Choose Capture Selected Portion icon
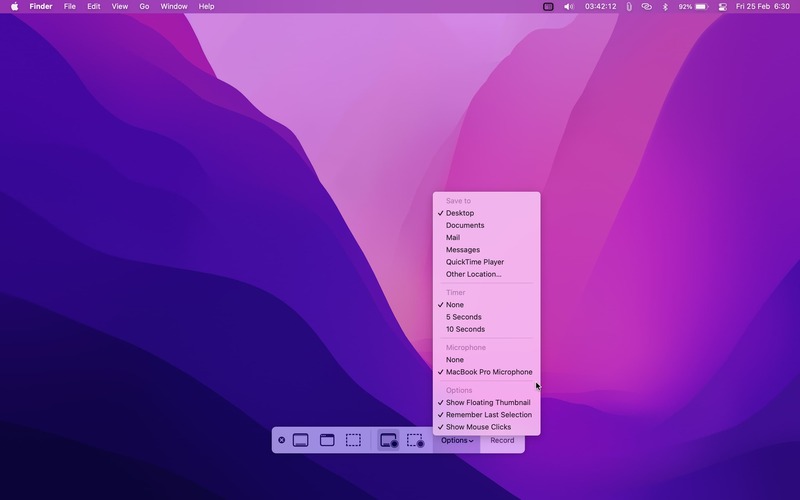 click(353, 440)
